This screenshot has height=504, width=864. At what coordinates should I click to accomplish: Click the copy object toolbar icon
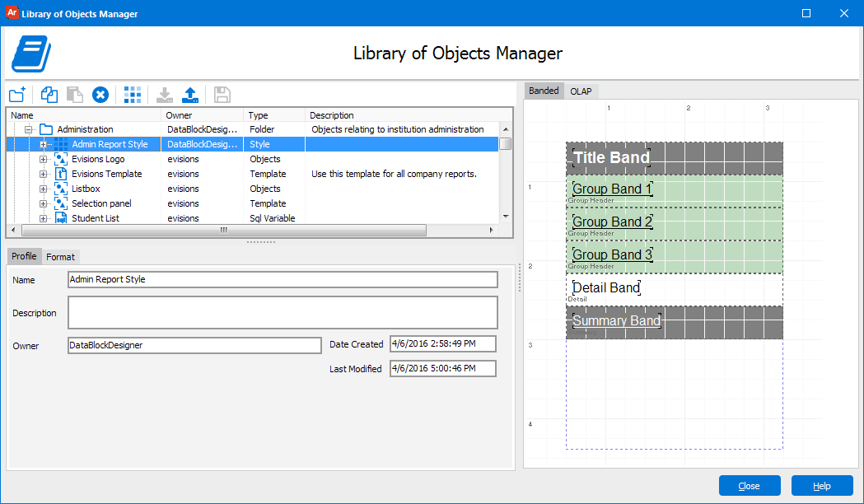point(49,95)
